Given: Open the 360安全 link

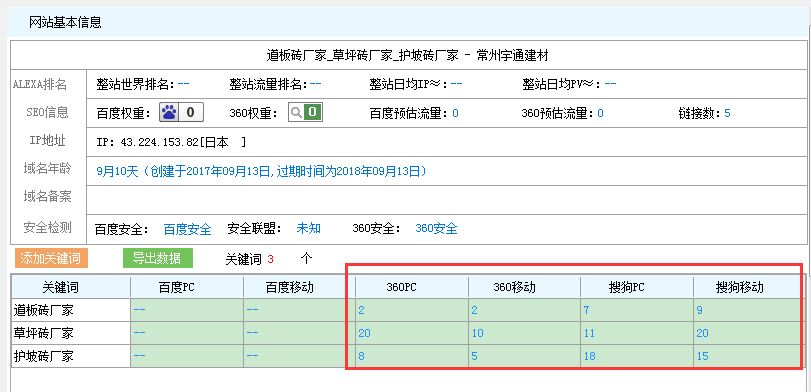Looking at the screenshot, I should click(437, 229).
